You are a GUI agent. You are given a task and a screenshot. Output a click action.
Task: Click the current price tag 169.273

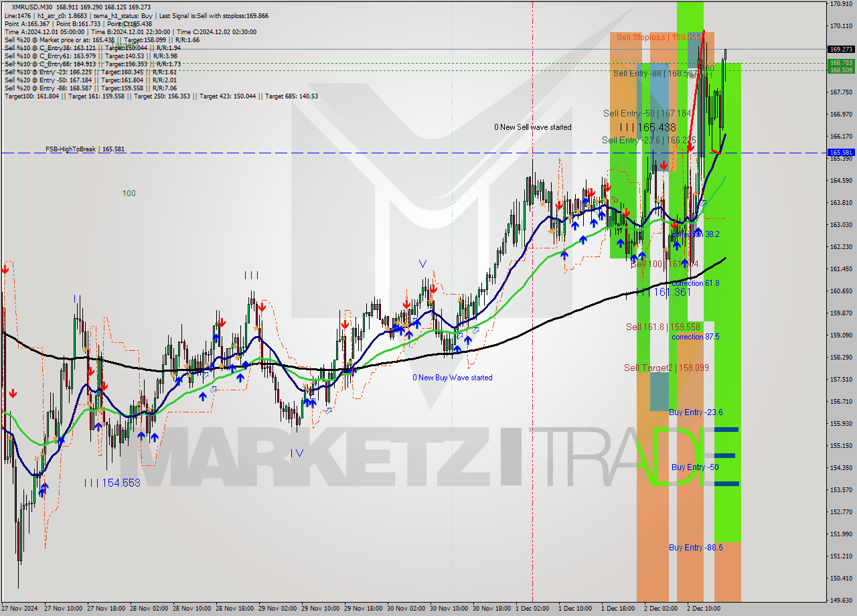point(841,49)
